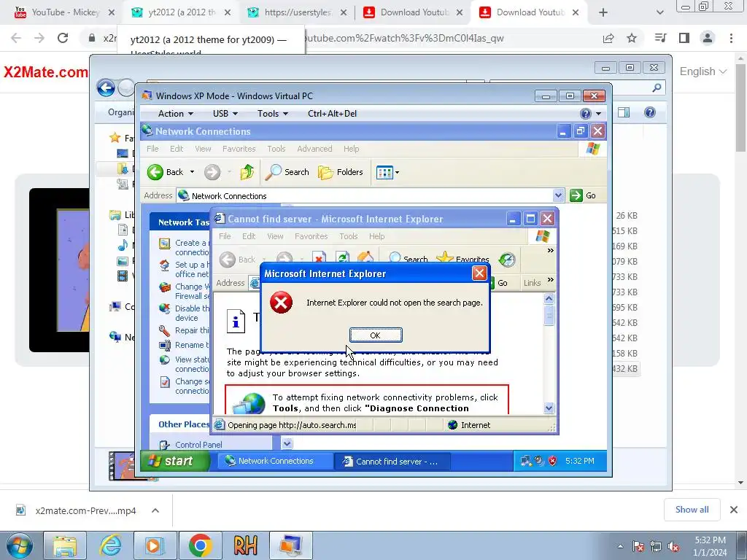747x560 pixels.
Task: Open Control Panel link under Other Places
Action: click(198, 445)
